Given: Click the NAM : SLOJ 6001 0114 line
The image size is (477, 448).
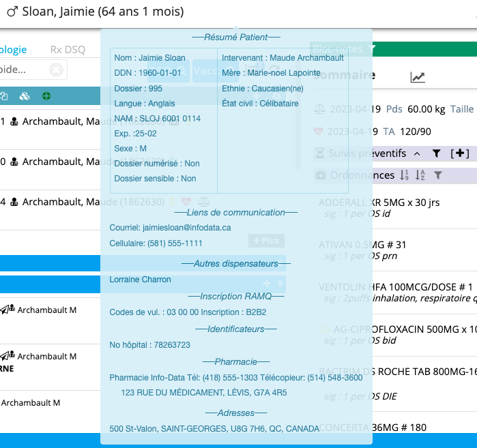Looking at the screenshot, I should click(157, 119).
